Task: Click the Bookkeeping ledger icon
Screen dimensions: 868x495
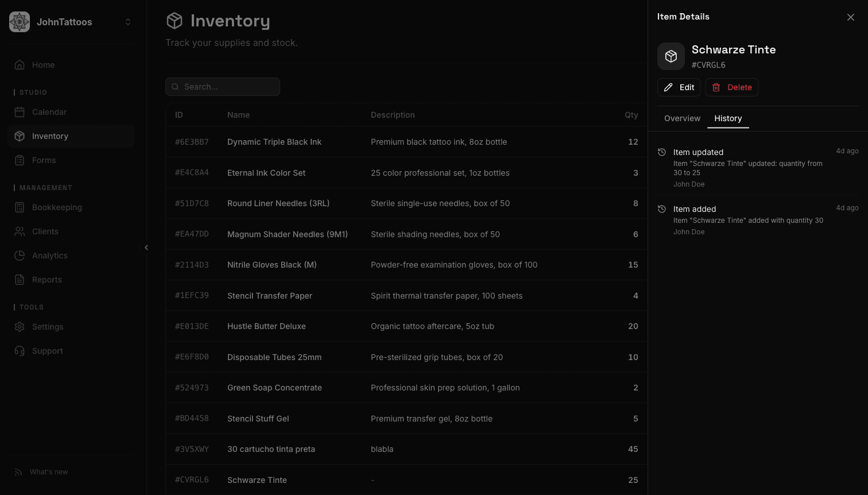Action: click(21, 207)
